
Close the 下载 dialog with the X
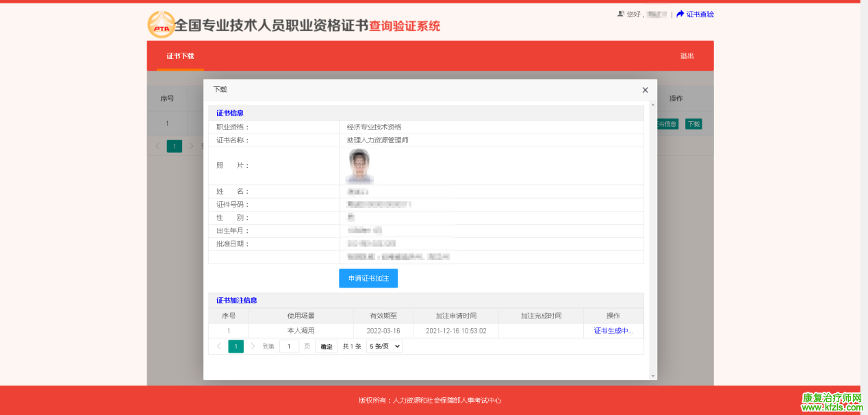(645, 90)
